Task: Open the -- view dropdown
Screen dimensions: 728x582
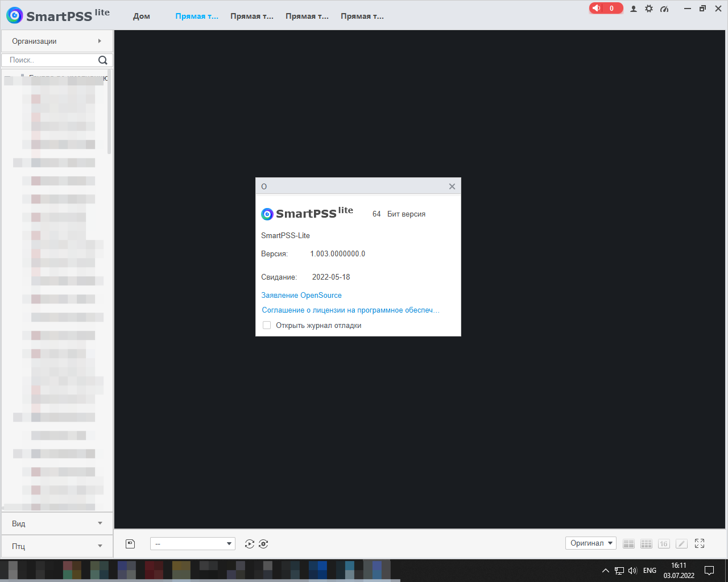Action: [x=193, y=544]
